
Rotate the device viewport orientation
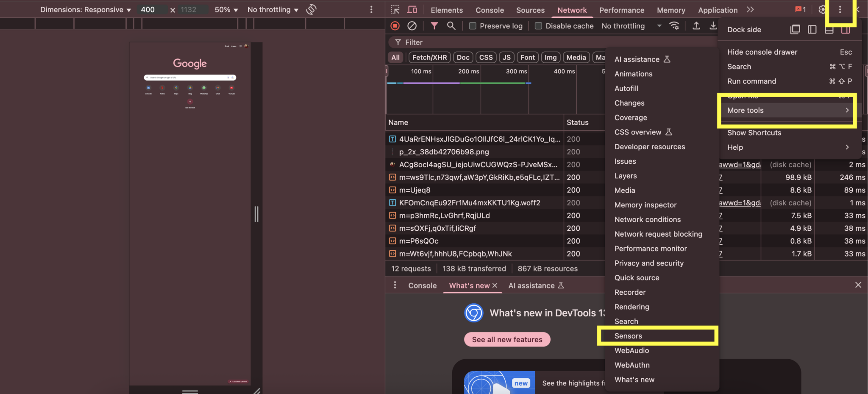coord(311,9)
